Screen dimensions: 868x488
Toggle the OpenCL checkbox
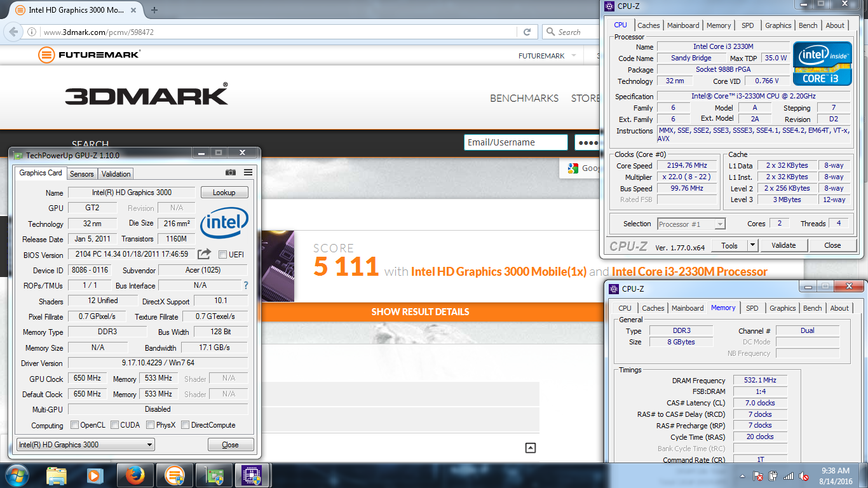coord(75,425)
